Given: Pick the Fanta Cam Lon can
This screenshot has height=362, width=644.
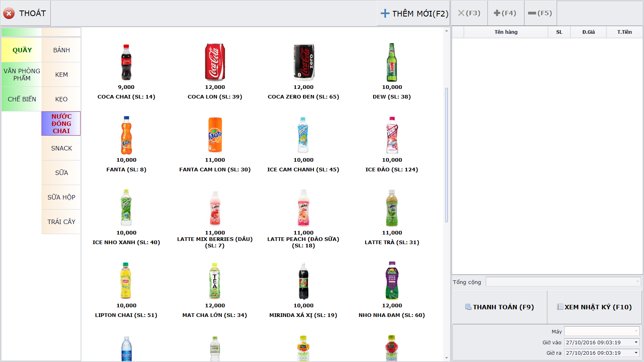Looking at the screenshot, I should click(x=215, y=135).
